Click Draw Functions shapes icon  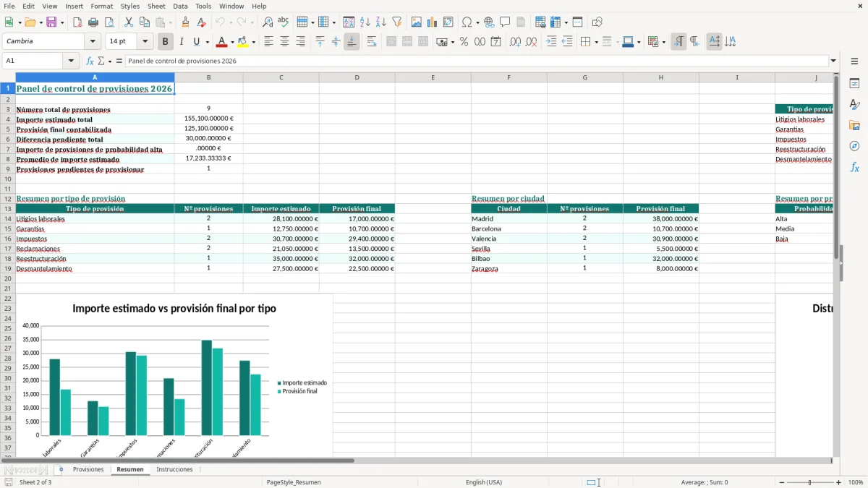pos(597,22)
